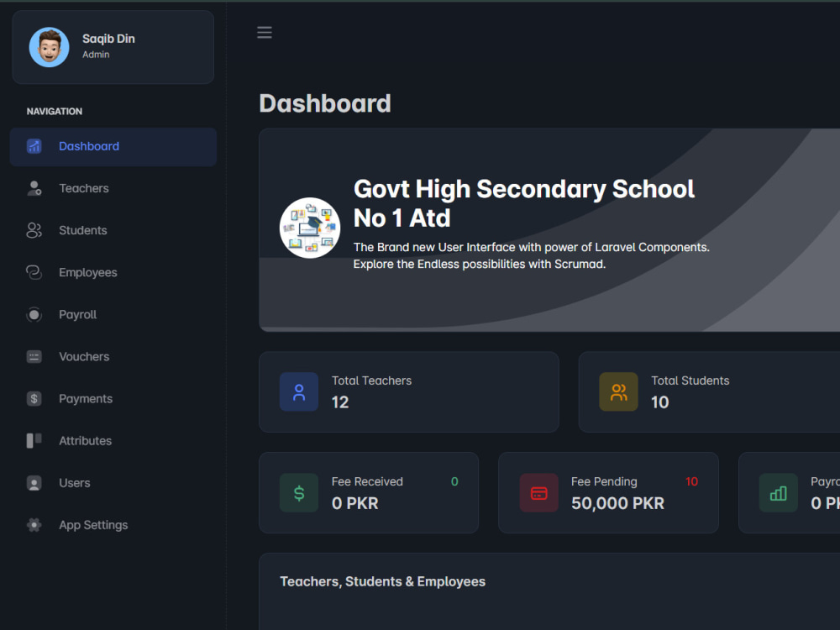Click the Users icon in sidebar
Image resolution: width=840 pixels, height=630 pixels.
click(34, 483)
